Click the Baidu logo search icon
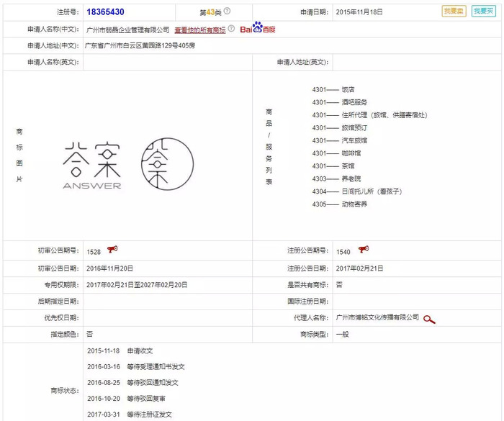Screen dimensions: 504x421 (256, 29)
